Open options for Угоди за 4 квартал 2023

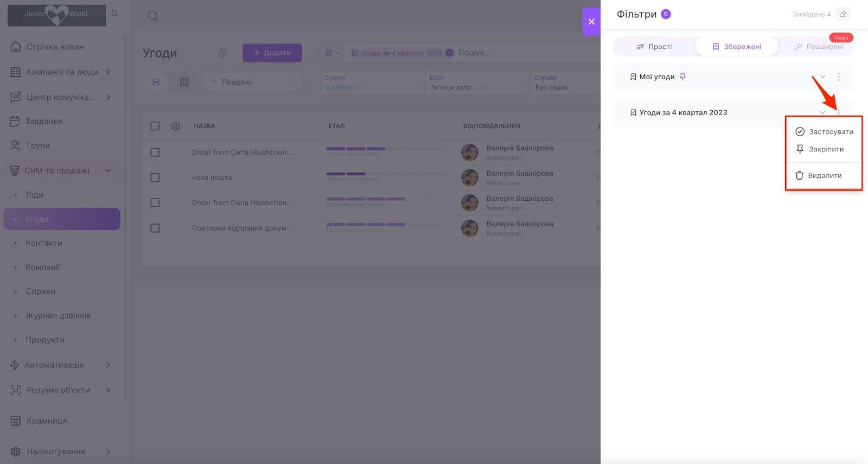tap(839, 112)
